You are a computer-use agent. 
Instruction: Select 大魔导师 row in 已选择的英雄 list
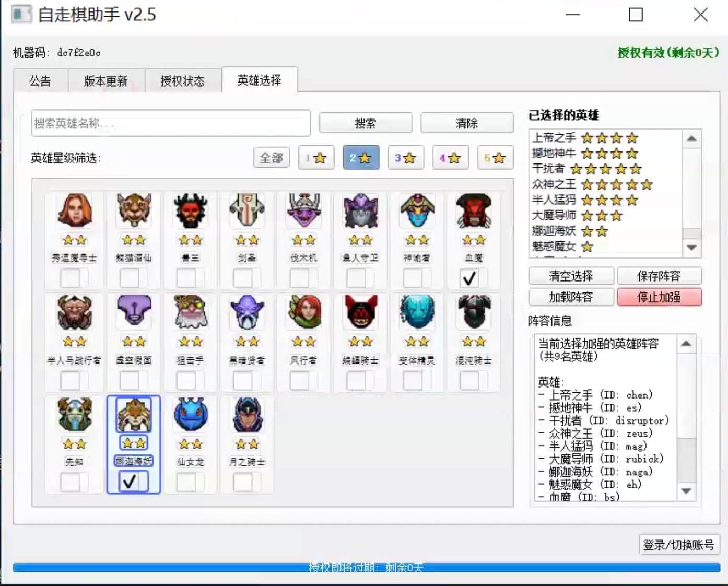[x=606, y=215]
